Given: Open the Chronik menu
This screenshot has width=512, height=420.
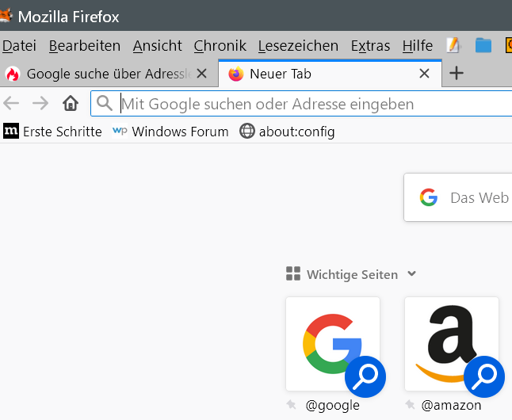Looking at the screenshot, I should 220,46.
